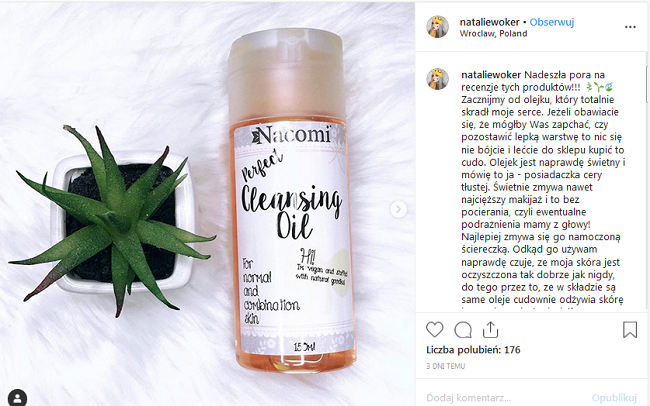Open the Wrocław, Poland location link
This screenshot has height=406, width=650.
tap(493, 34)
